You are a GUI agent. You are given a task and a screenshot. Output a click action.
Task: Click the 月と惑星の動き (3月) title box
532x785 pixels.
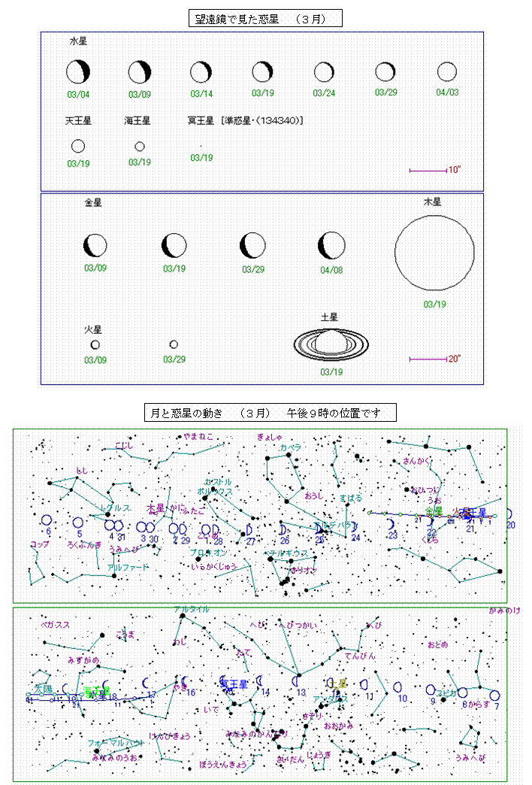tap(271, 413)
